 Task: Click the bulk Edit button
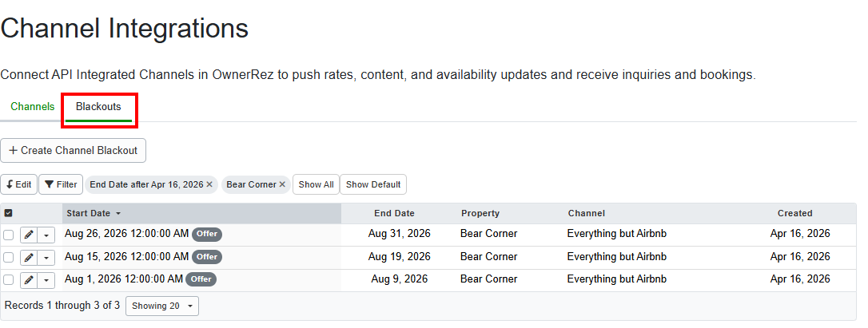pyautogui.click(x=19, y=184)
